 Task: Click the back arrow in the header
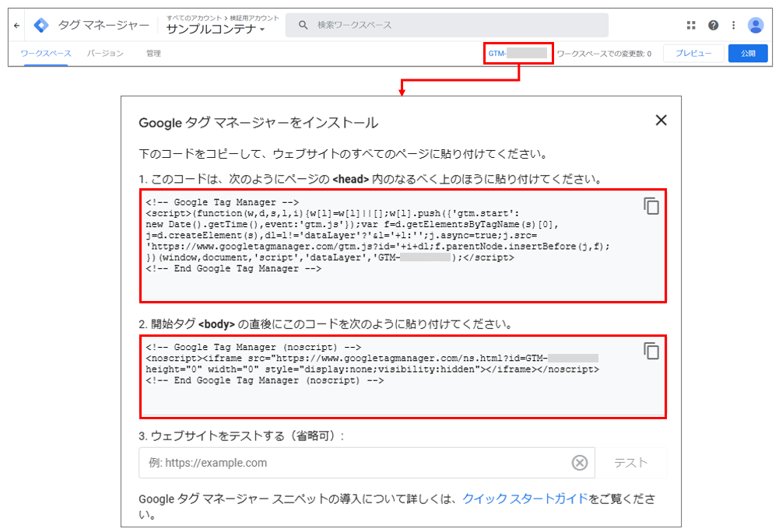[x=17, y=26]
